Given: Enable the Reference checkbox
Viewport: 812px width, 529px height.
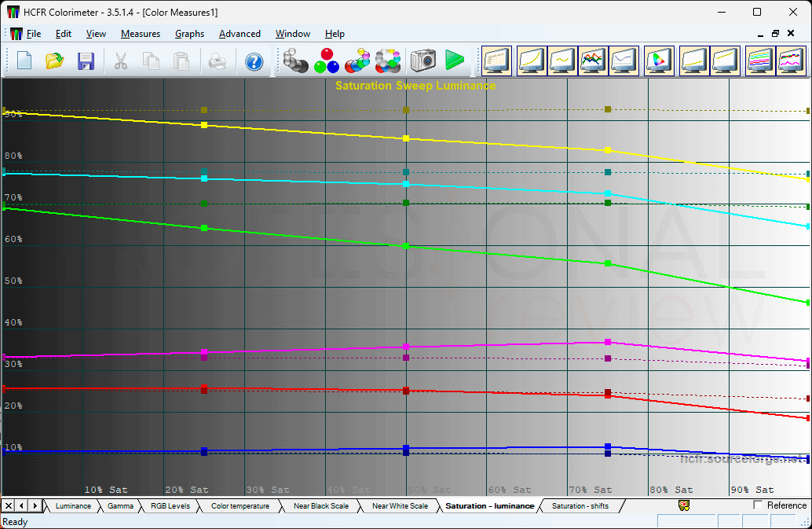Looking at the screenshot, I should coord(758,505).
